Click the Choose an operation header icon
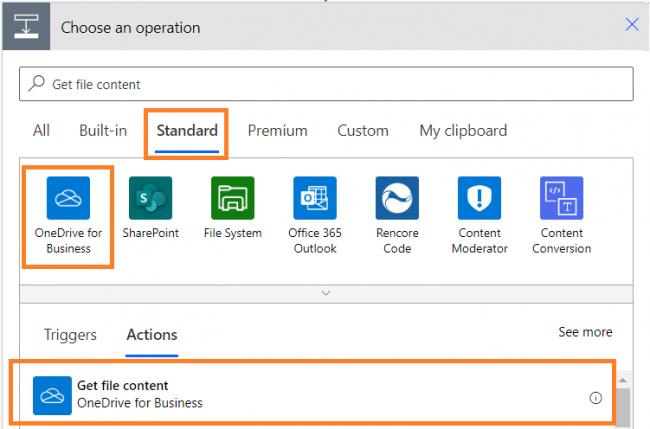Image resolution: width=650 pixels, height=429 pixels. (26, 27)
